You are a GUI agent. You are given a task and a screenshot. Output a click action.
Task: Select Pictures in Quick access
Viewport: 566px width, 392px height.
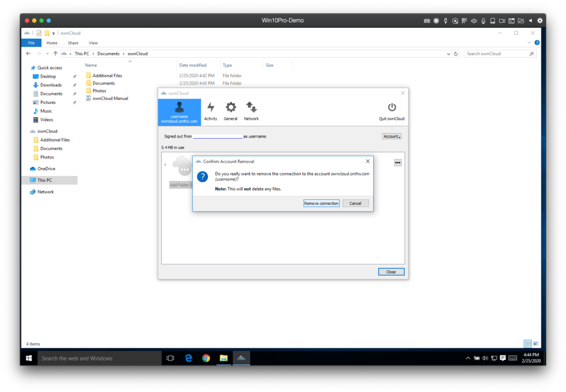click(x=48, y=103)
